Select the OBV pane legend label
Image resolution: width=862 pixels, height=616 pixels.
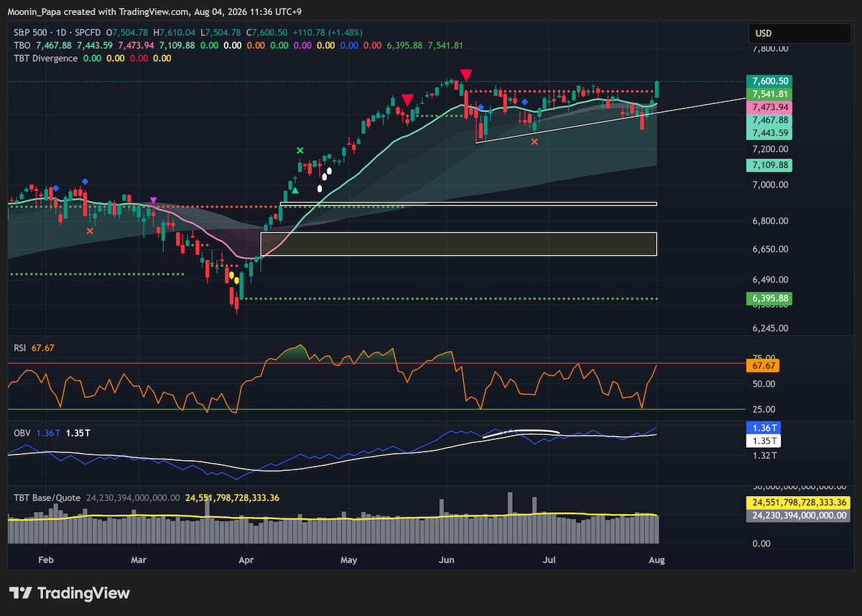point(22,433)
